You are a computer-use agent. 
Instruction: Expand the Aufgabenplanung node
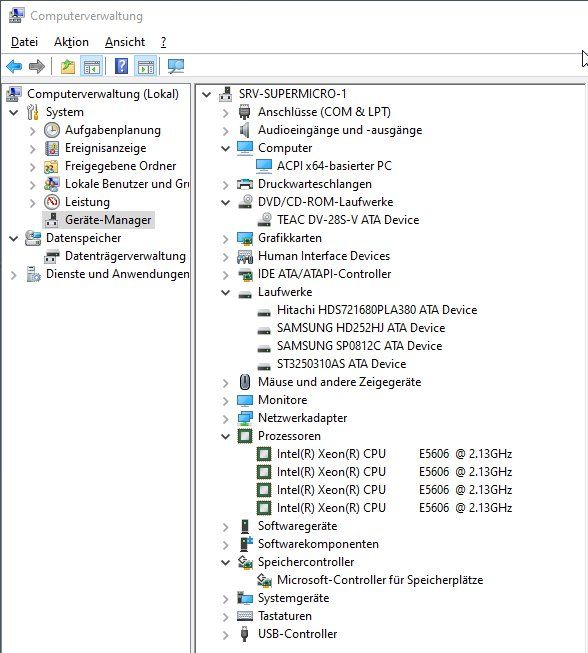pos(33,131)
